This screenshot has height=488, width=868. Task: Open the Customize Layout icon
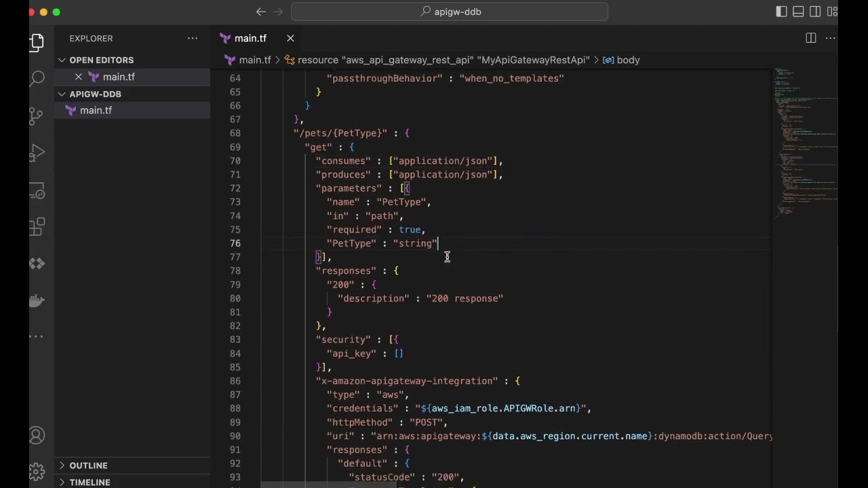click(x=832, y=12)
